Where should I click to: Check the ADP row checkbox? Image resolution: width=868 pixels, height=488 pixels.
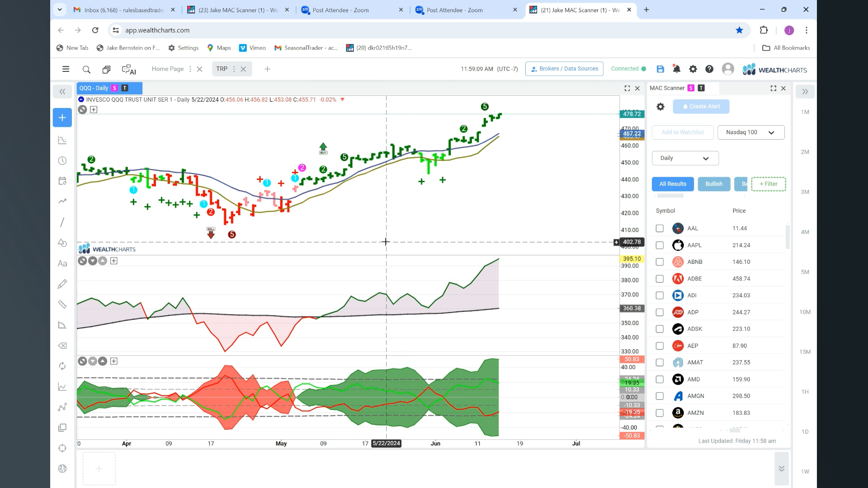(660, 312)
